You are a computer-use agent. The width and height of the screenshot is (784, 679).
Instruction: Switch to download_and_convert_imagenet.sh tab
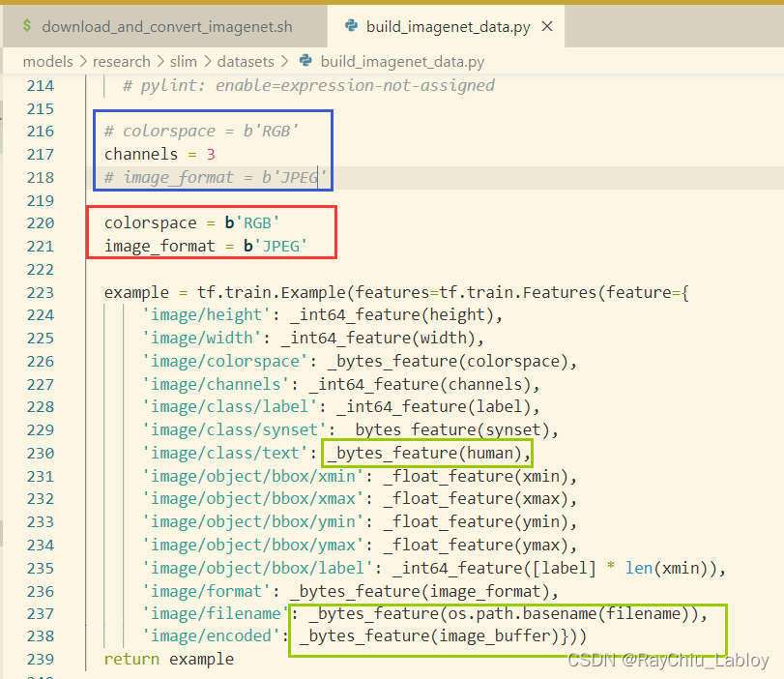pos(167,26)
